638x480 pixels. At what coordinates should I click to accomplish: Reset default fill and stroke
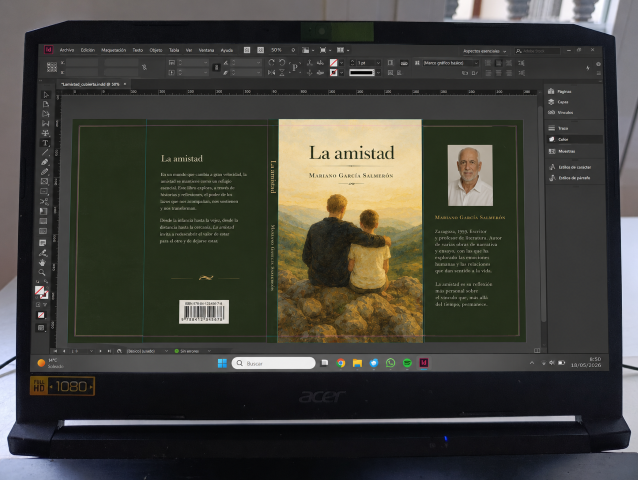[x=37, y=281]
